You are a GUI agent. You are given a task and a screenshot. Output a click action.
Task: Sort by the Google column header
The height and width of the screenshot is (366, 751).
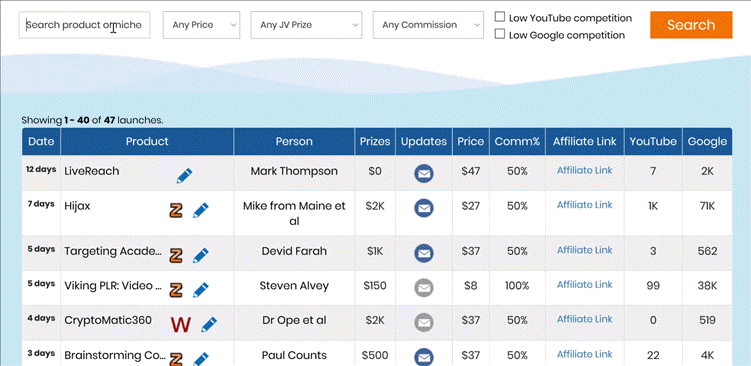(x=707, y=141)
